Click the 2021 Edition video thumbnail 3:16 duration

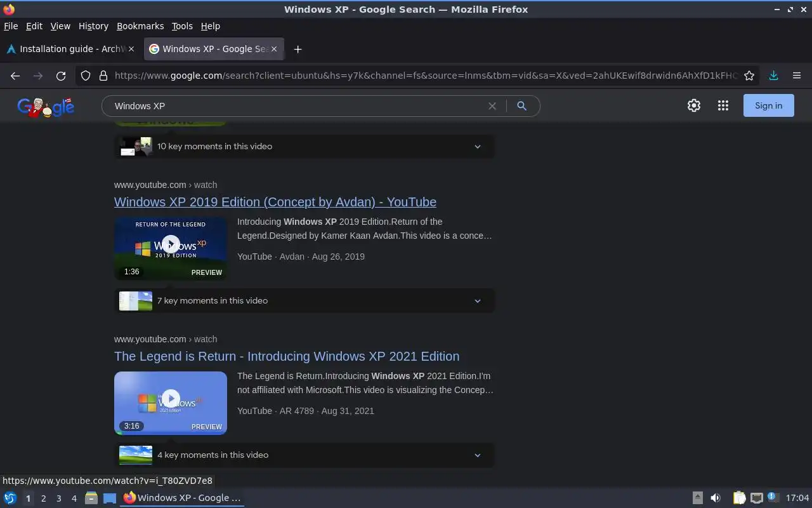click(x=131, y=426)
